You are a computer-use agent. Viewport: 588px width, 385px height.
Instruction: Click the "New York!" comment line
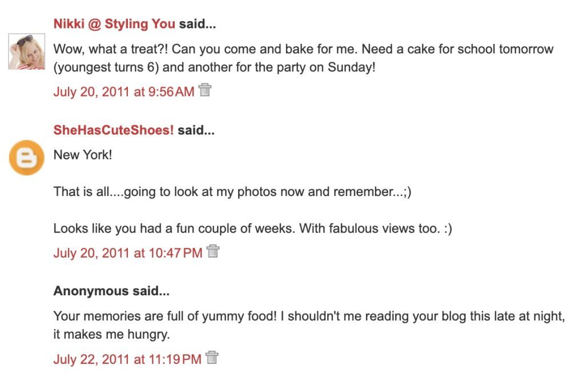(x=83, y=155)
